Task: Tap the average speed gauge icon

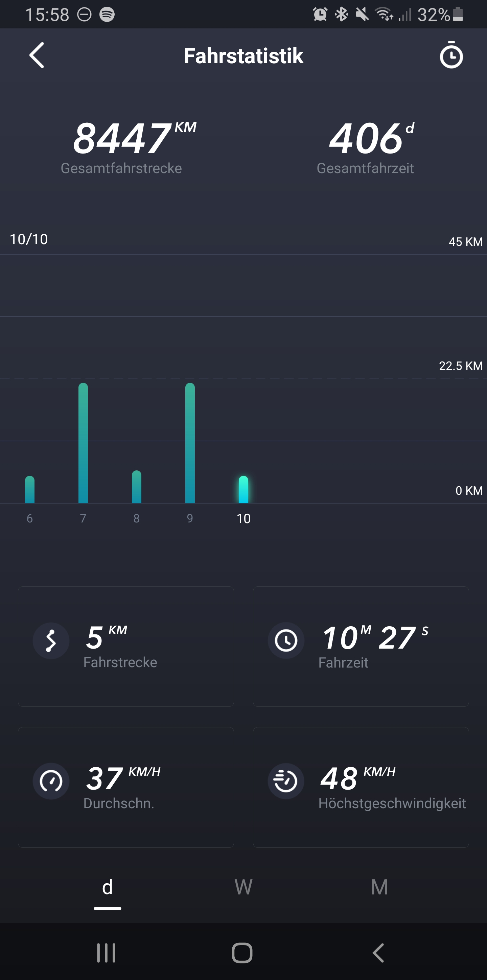Action: 51,781
